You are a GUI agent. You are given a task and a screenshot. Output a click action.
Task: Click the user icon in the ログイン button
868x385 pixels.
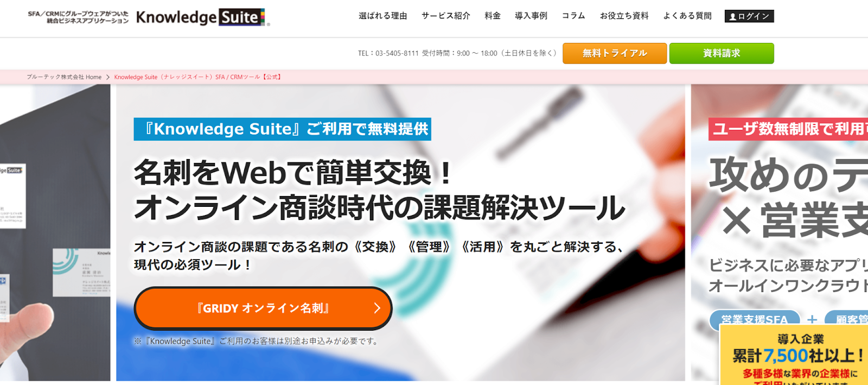coord(732,16)
